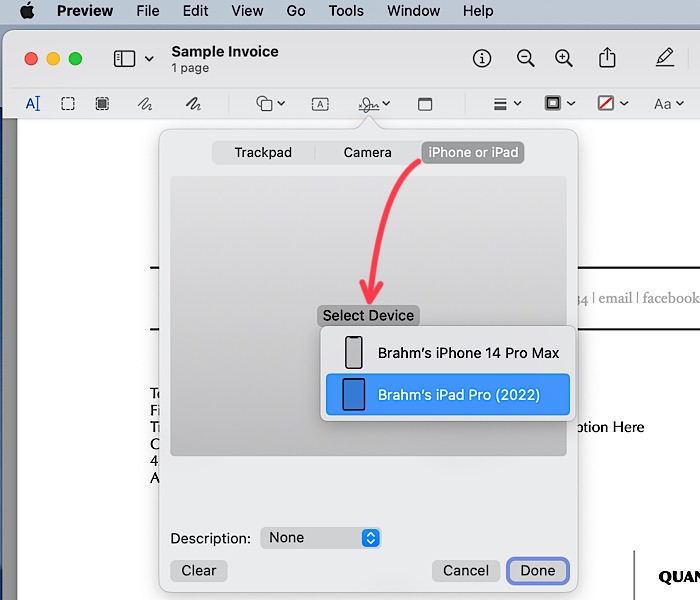This screenshot has width=700, height=600.
Task: Choose the Sketch tool
Action: [146, 104]
